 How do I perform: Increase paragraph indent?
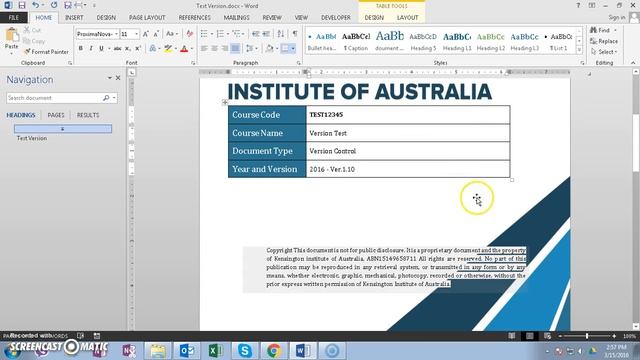(x=266, y=34)
